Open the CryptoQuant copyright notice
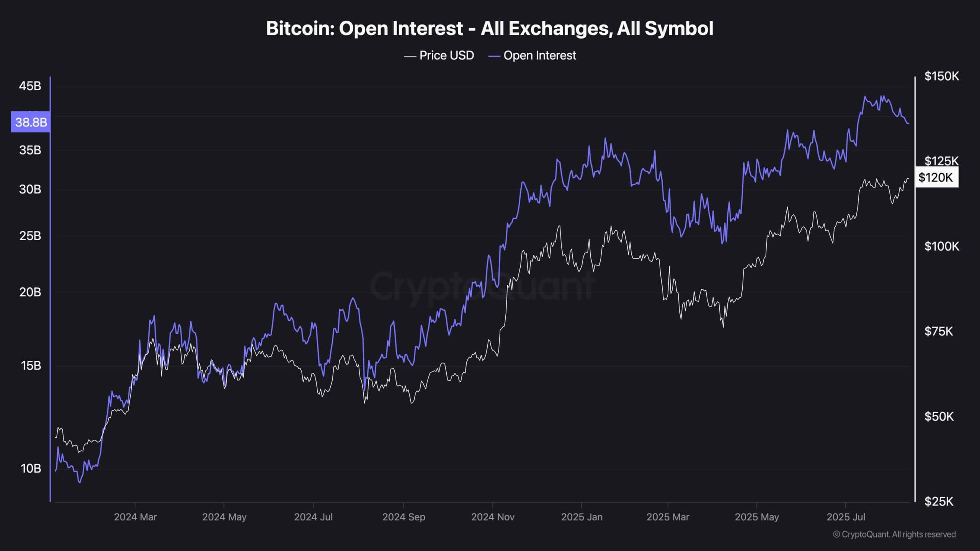This screenshot has width=980, height=551. 894,534
